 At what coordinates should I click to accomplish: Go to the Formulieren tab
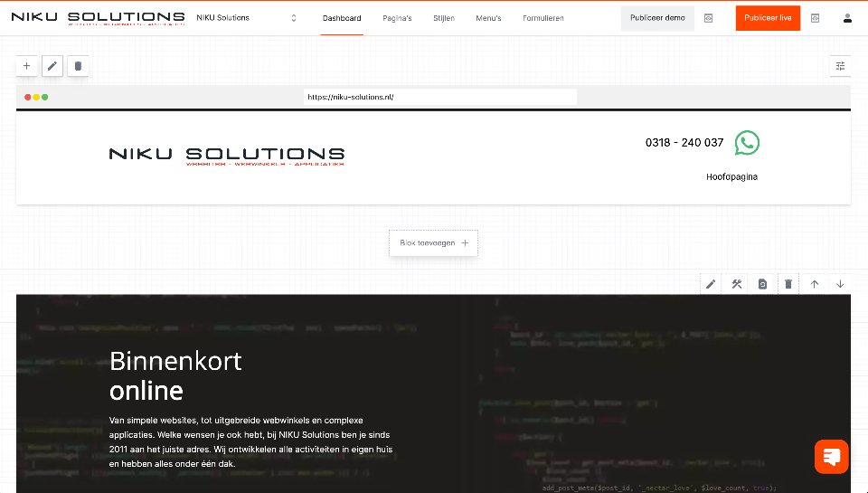tap(543, 18)
